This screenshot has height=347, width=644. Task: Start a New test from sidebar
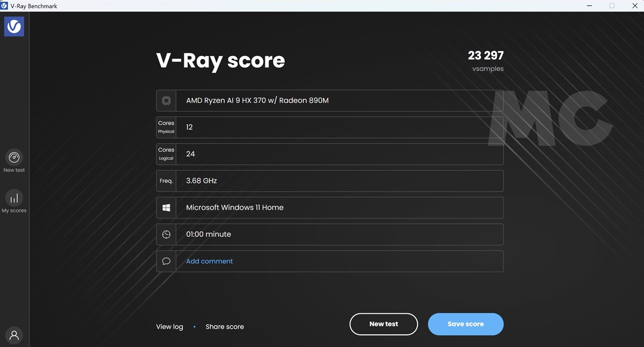[x=14, y=158]
